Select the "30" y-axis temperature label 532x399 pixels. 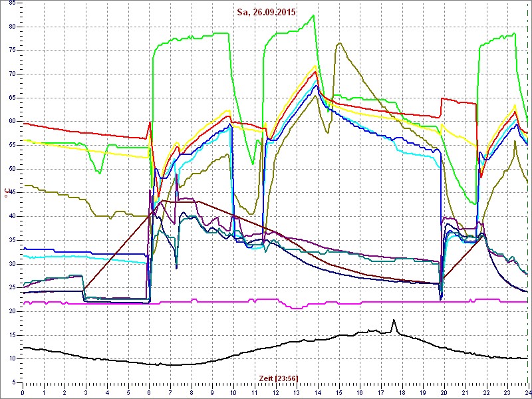click(12, 264)
